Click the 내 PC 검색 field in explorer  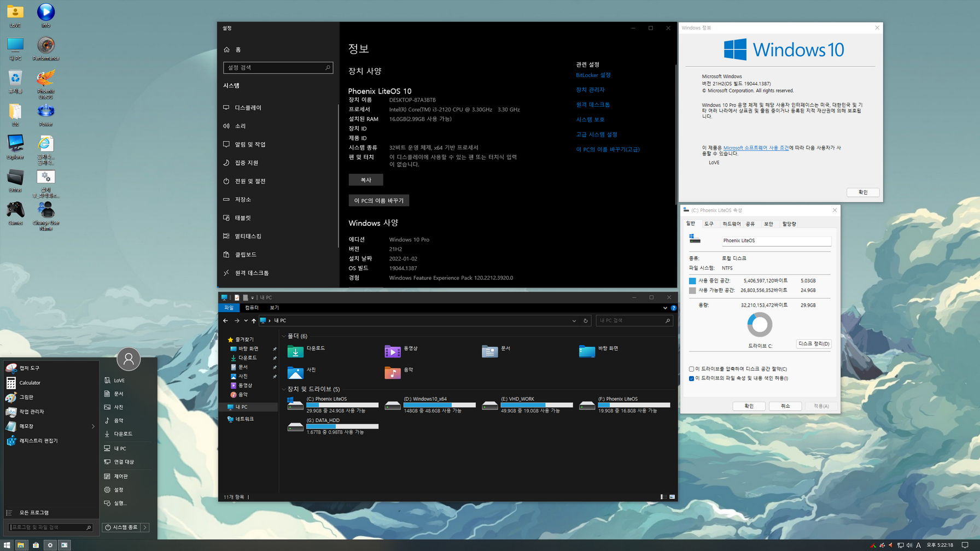click(x=634, y=321)
